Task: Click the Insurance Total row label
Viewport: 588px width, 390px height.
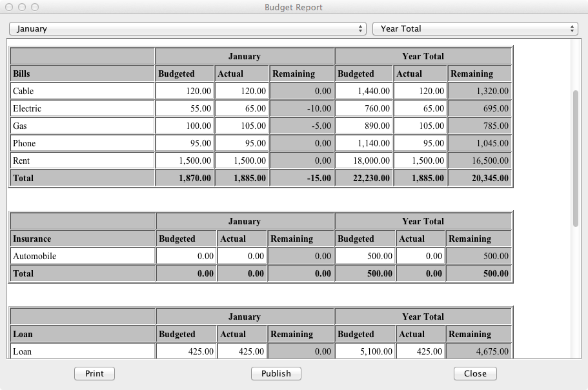Action: (83, 273)
